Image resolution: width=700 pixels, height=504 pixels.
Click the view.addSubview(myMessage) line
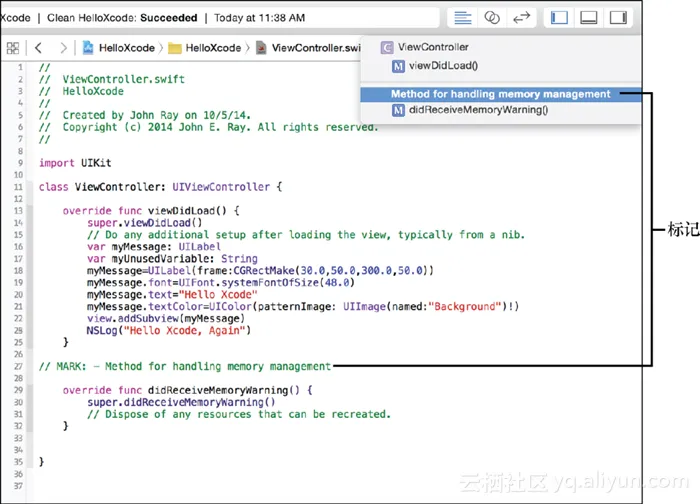coord(166,319)
